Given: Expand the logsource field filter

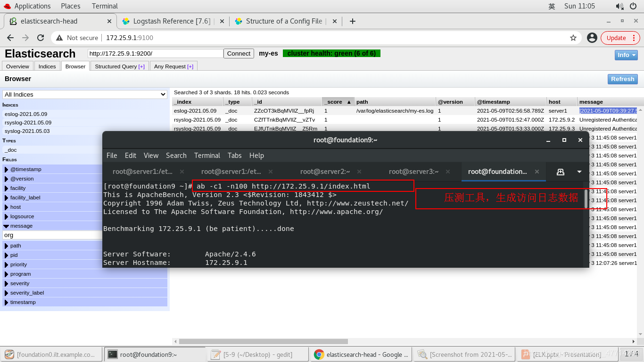Looking at the screenshot, I should coord(85,216).
